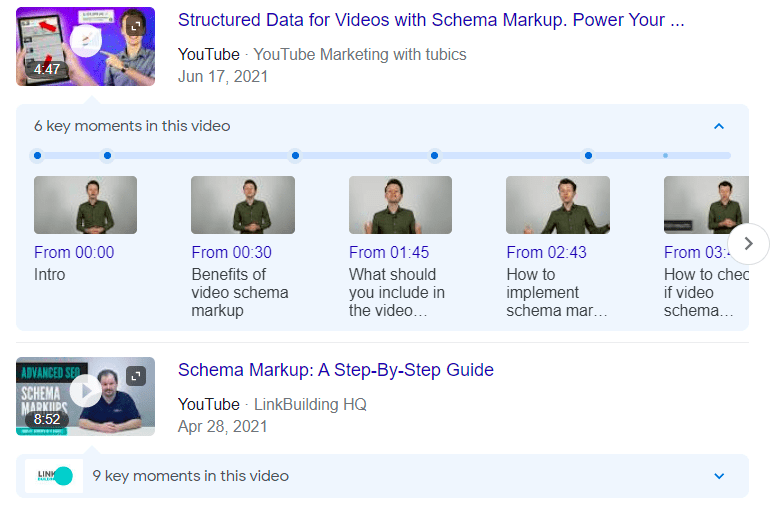
Task: Expand the '9 key moments in this video' panel
Action: coord(719,476)
